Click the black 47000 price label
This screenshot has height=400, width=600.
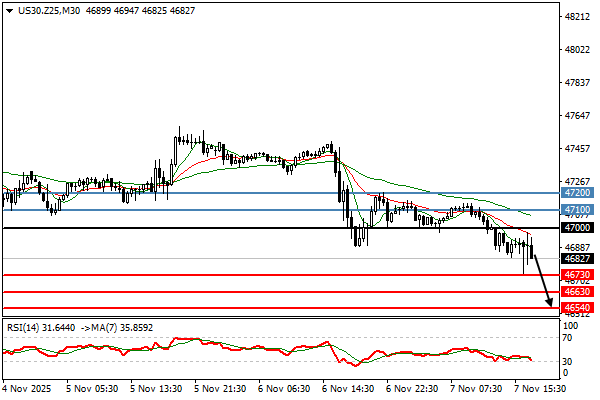pyautogui.click(x=576, y=228)
